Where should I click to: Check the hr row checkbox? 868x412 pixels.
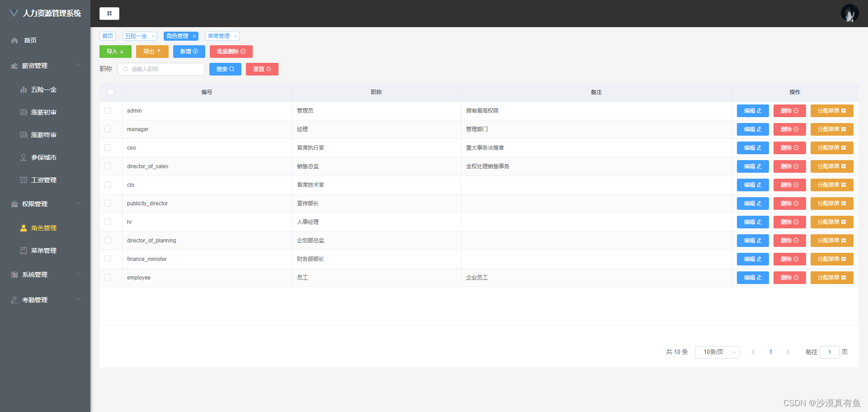[108, 222]
